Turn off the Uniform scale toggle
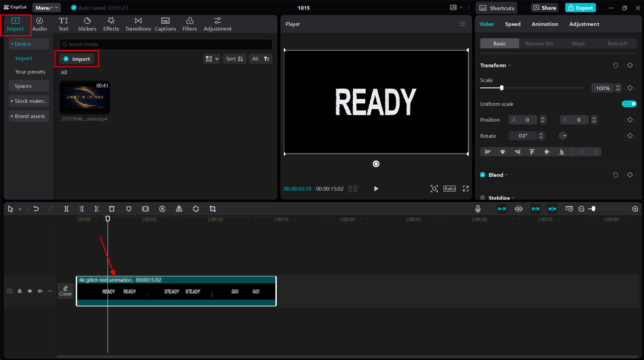The image size is (644, 360). click(629, 104)
